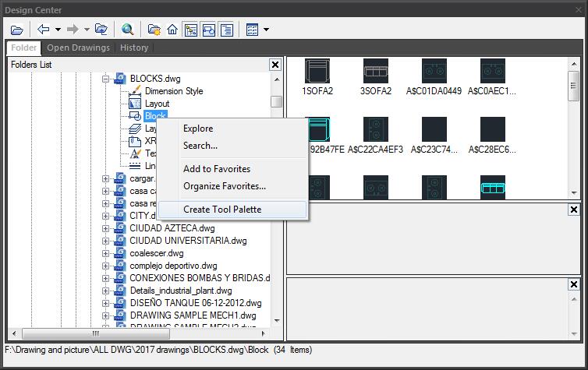Image resolution: width=588 pixels, height=370 pixels.
Task: Click the Load folder icon in toolbar
Action: (16, 30)
